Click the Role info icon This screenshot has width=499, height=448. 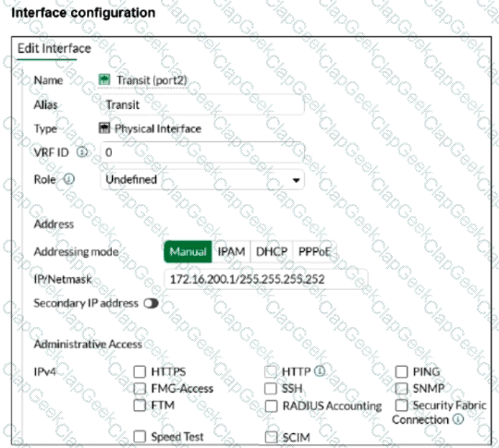pyautogui.click(x=68, y=179)
